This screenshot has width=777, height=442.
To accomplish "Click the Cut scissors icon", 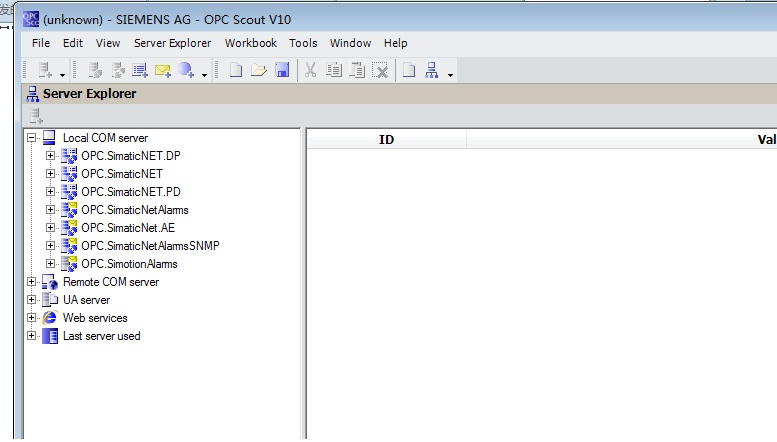I will pos(310,70).
